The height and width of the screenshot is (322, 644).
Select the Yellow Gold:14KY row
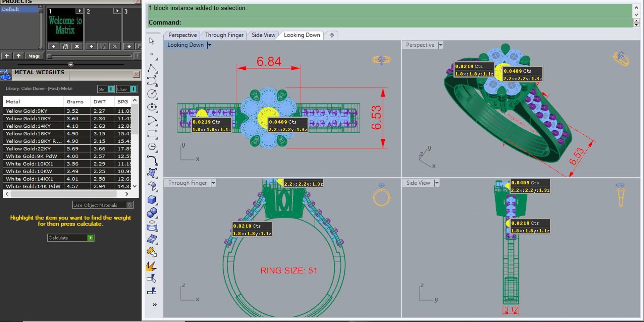67,126
